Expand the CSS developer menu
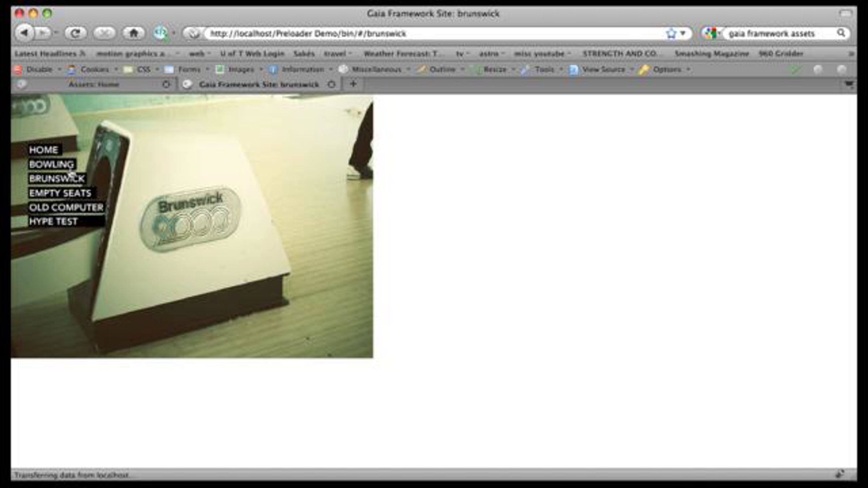Image resolution: width=868 pixels, height=488 pixels. pos(143,69)
